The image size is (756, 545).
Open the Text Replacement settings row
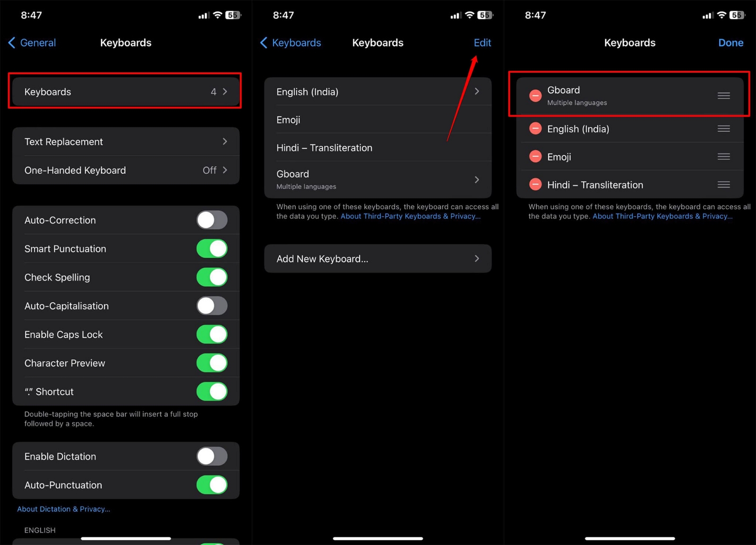(x=126, y=142)
